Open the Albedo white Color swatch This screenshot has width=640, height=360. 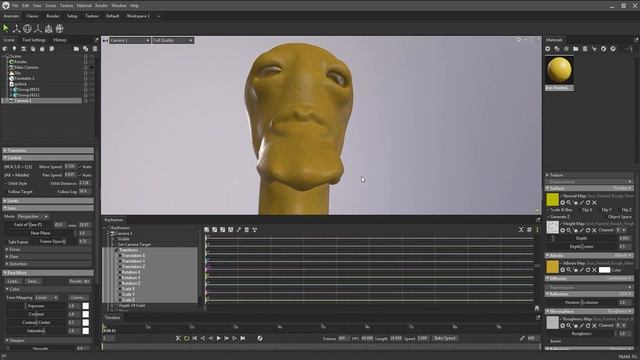[x=604, y=270]
